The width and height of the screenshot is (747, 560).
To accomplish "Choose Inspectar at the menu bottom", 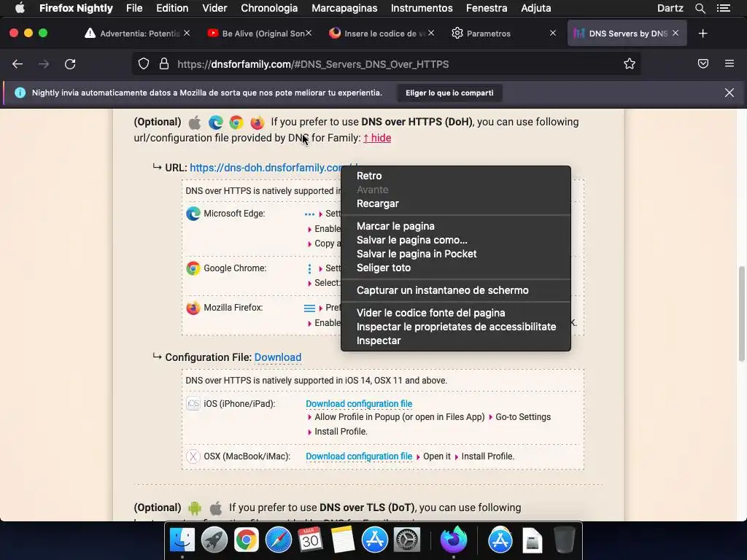I will (x=456, y=341).
